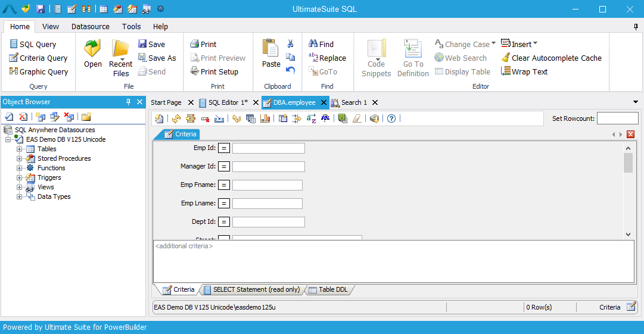Screen dimensions: 644x334
Task: Click the Replace button
Action: click(x=327, y=58)
